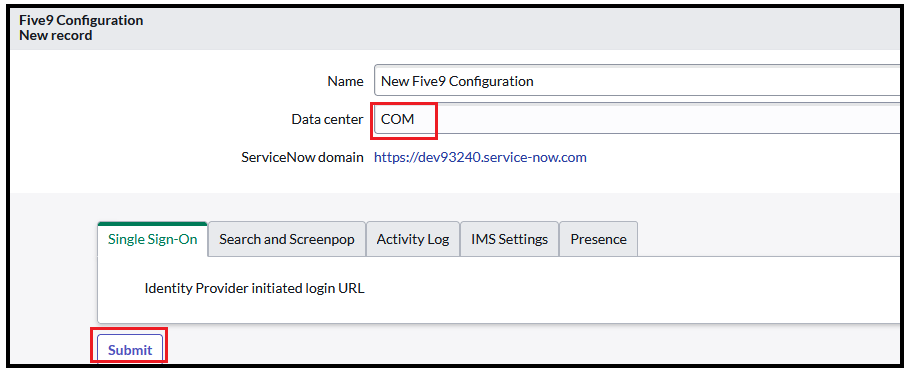908x373 pixels.
Task: Click the Identity Provider initiated login URL label
Action: [x=255, y=288]
